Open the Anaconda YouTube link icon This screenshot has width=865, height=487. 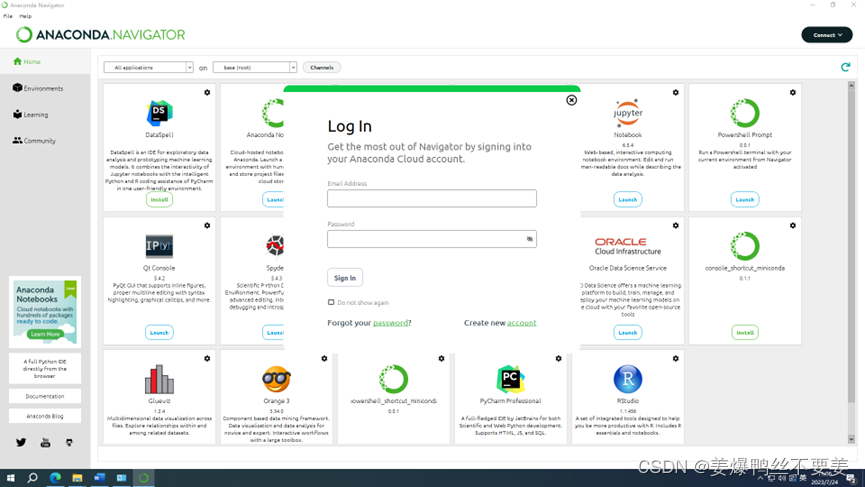[x=45, y=442]
